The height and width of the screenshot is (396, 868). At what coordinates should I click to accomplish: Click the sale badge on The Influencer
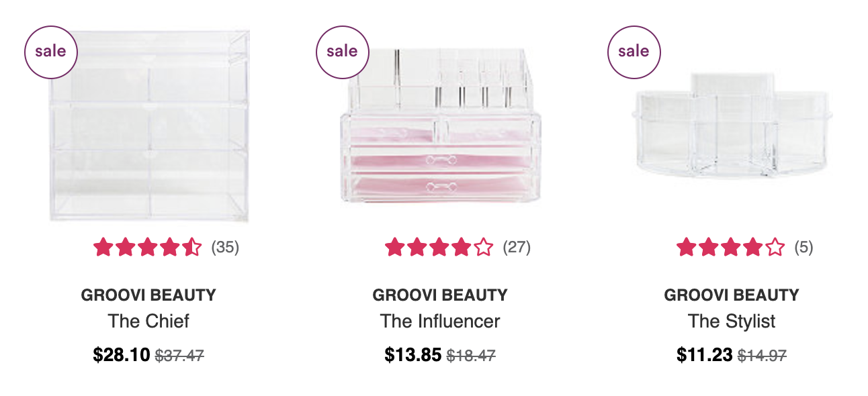343,52
